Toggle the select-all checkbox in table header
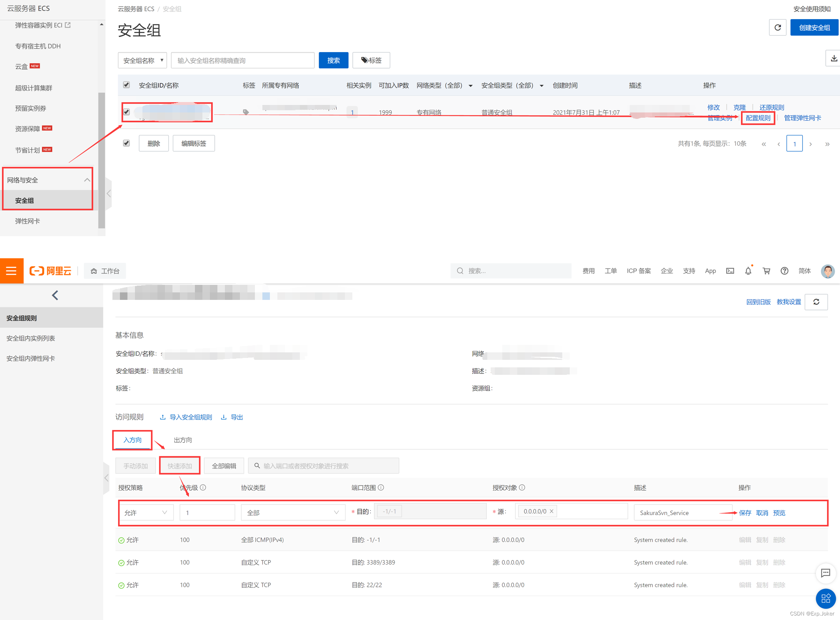 coord(126,85)
